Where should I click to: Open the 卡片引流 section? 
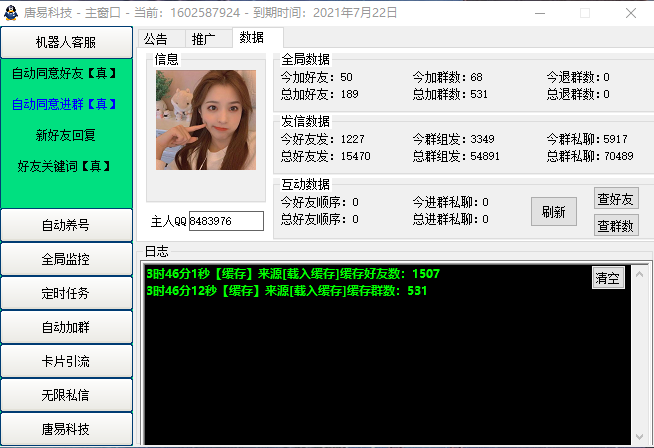(x=66, y=361)
